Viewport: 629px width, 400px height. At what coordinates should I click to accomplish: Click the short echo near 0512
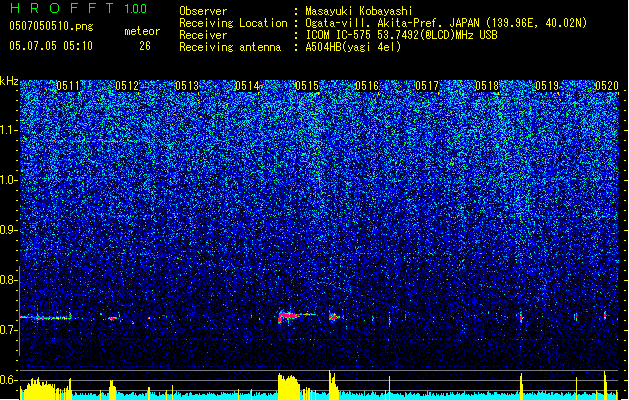pyautogui.click(x=113, y=318)
